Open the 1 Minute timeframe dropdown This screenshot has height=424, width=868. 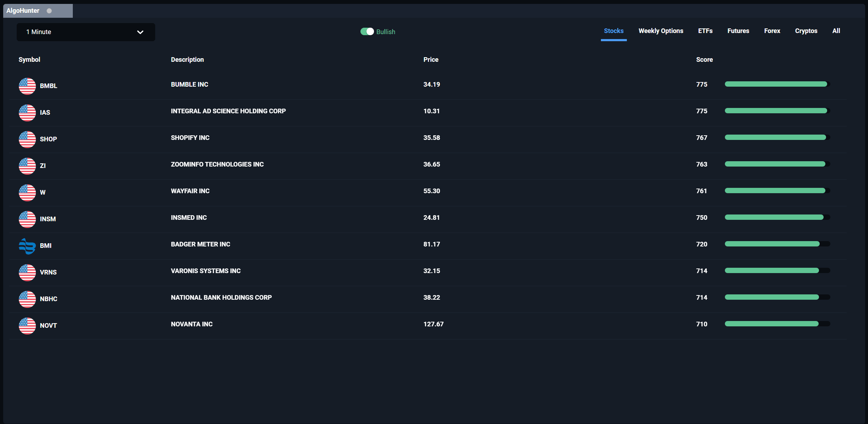point(86,32)
